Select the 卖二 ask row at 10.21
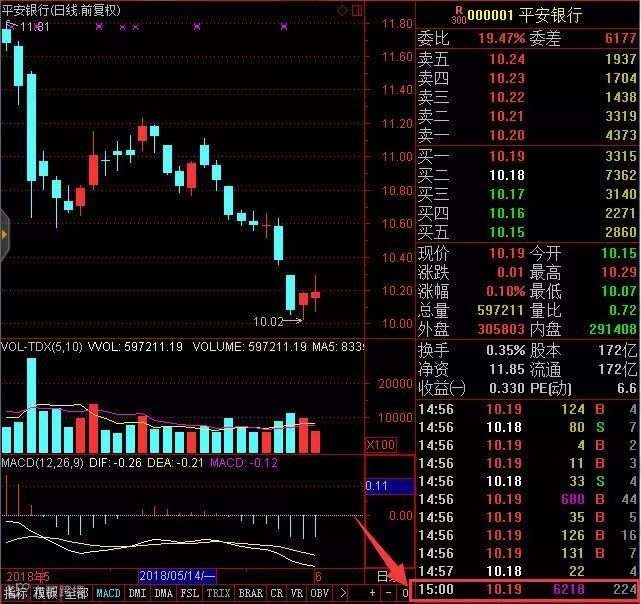641x604 pixels. click(527, 116)
